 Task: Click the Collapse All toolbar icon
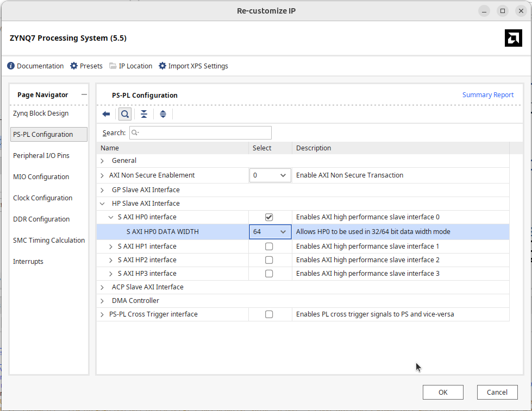144,114
